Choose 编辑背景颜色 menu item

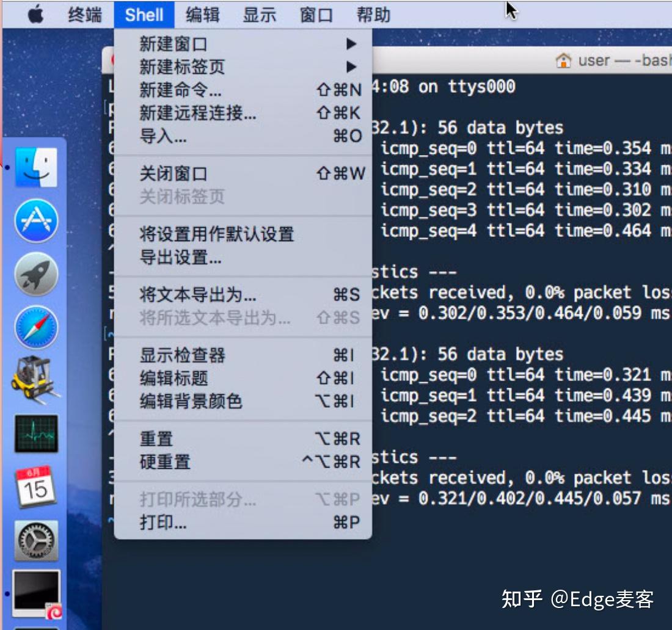[243, 401]
